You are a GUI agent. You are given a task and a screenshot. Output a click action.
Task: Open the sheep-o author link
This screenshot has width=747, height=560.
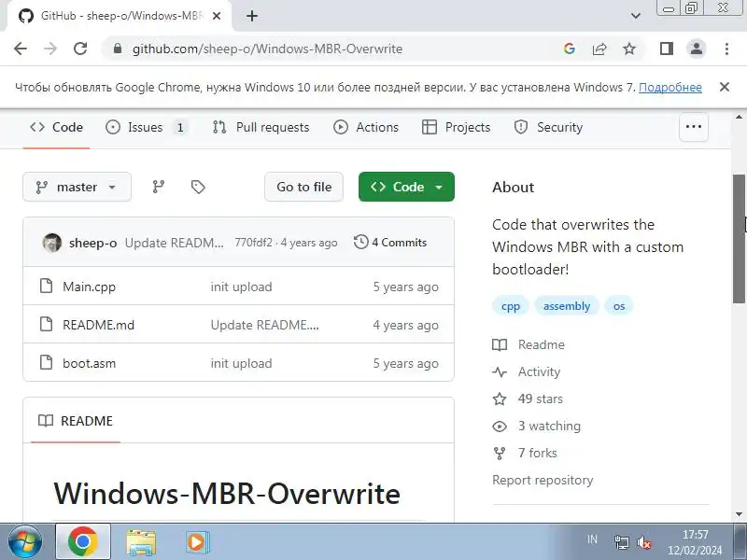pyautogui.click(x=92, y=243)
